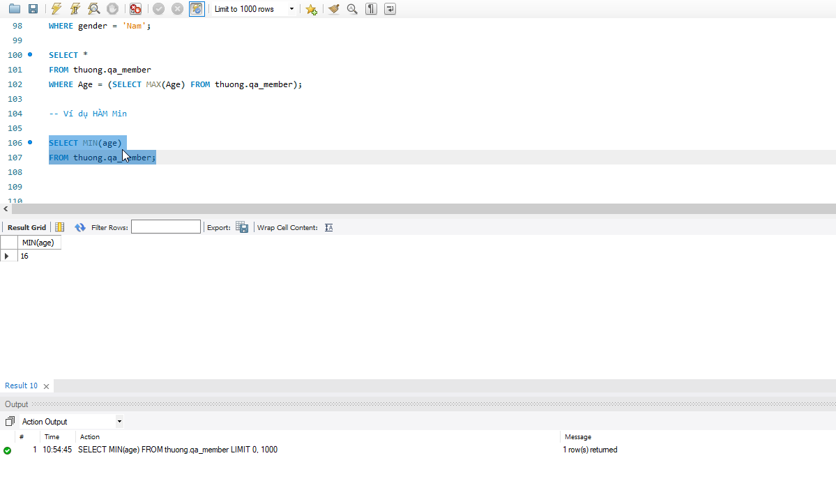Viewport: 836px width, 504px height.
Task: Select the Result Grid view
Action: click(x=26, y=227)
